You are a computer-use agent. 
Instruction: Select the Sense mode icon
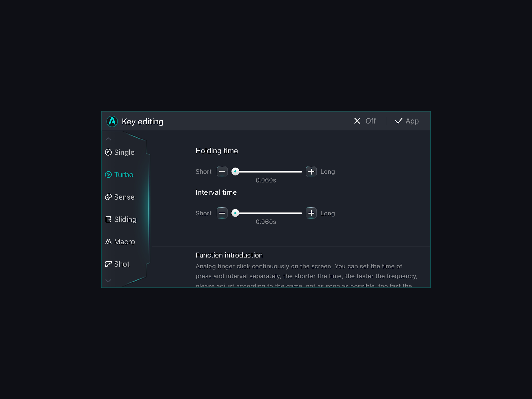[x=108, y=197]
